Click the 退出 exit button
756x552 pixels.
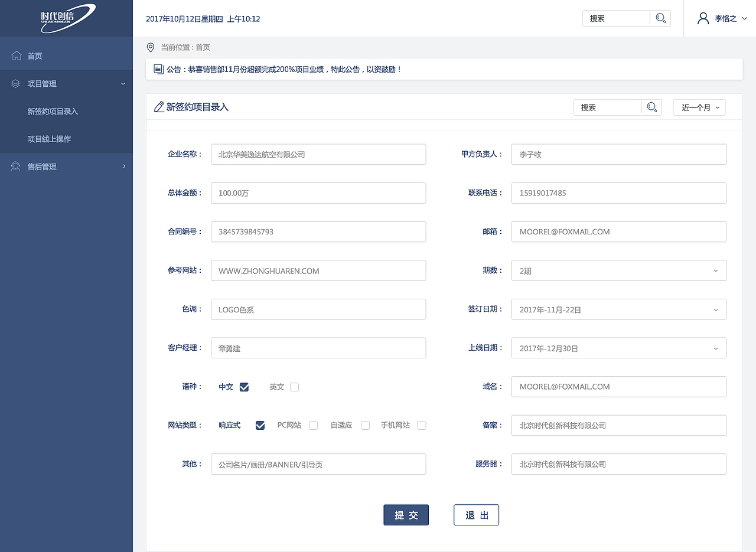476,515
